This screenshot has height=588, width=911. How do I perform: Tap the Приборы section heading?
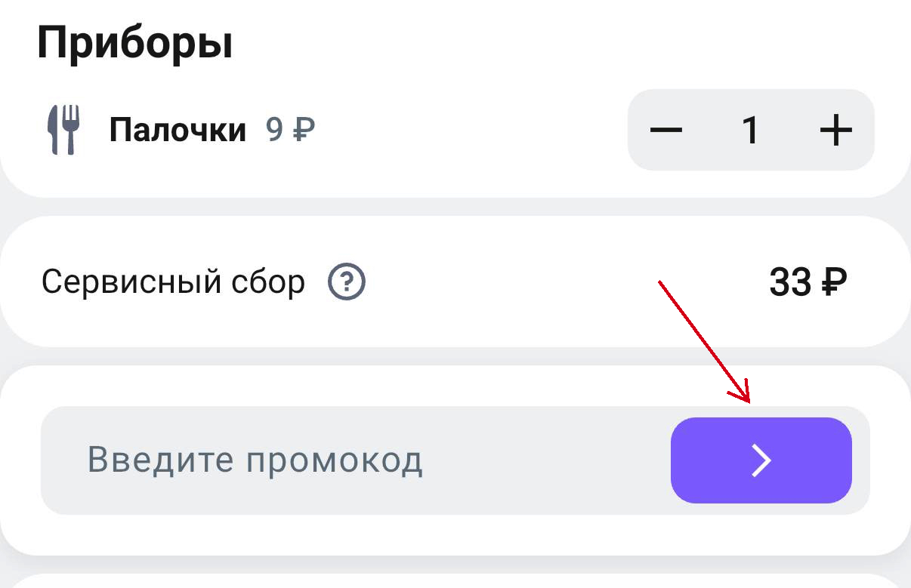point(134,44)
